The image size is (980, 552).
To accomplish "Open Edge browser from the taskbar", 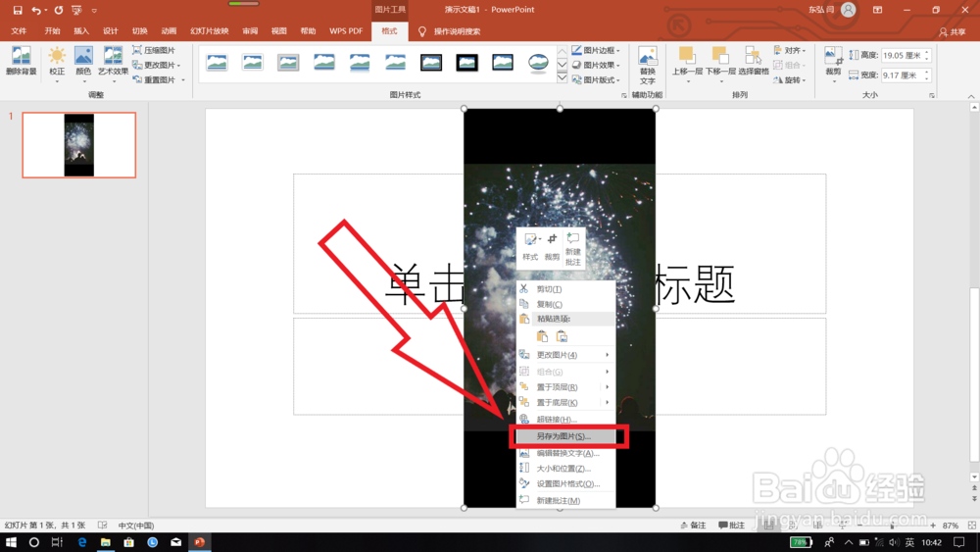I will point(82,542).
